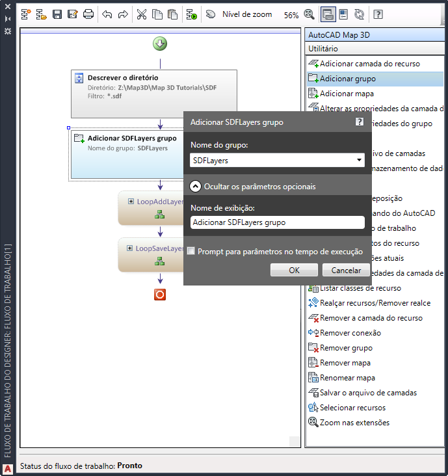This screenshot has height=476, width=448.
Task: Click the properties panel toolbar icon
Action: point(343,14)
